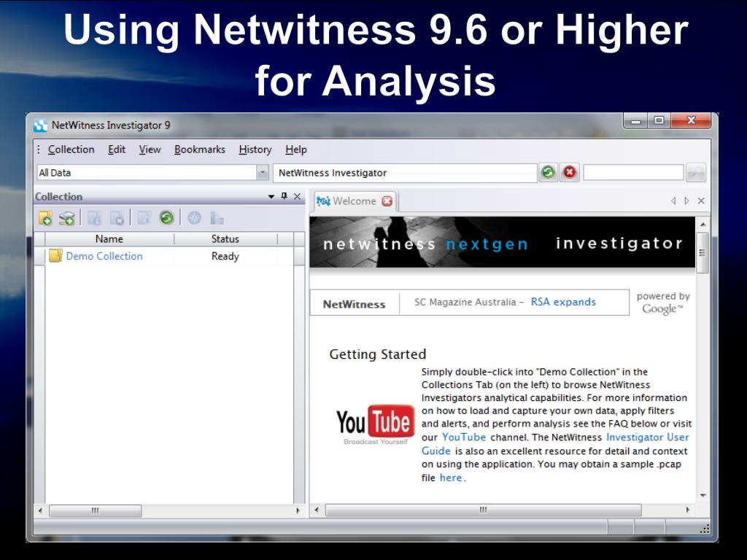This screenshot has height=560, width=747.
Task: Click the 'powered by Google' badge
Action: 663,303
